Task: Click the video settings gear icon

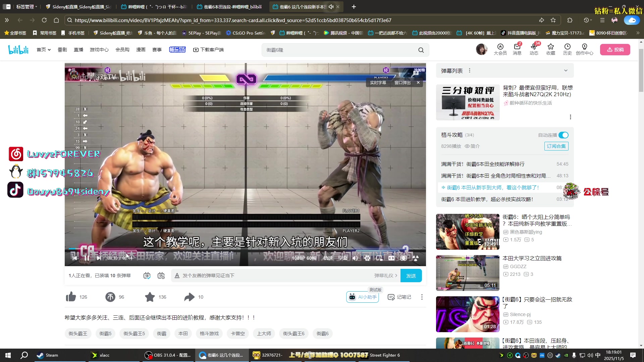Action: click(367, 258)
